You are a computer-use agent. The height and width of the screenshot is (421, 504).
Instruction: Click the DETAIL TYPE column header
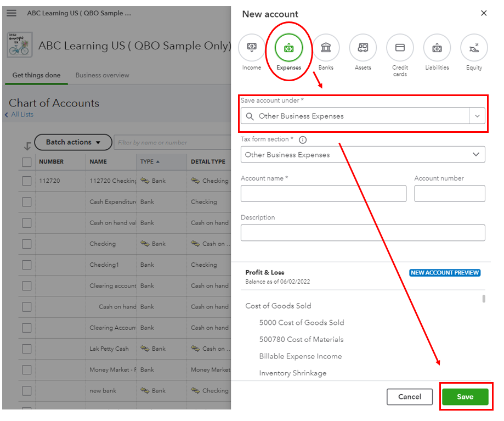pos(208,162)
